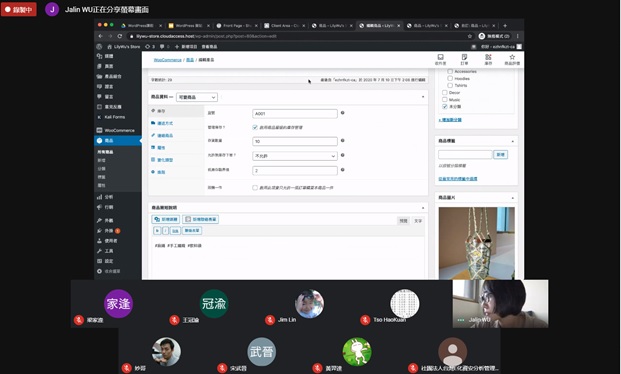
Task: Open Settings in the WordPress sidebar
Action: (x=105, y=261)
